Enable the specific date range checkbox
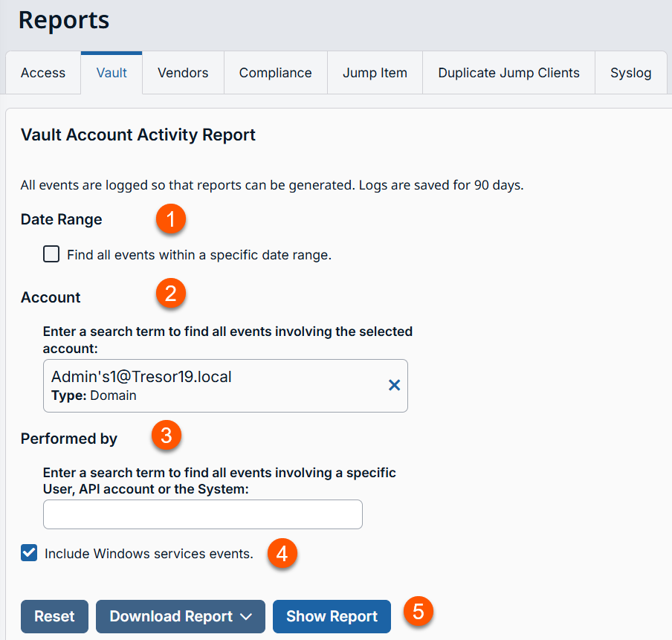The height and width of the screenshot is (640, 672). [51, 254]
